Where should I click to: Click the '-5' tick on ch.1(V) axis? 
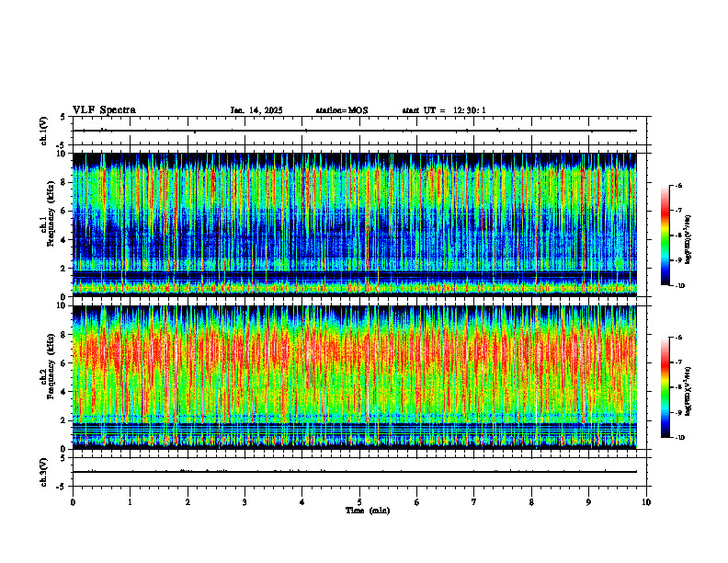[63, 146]
